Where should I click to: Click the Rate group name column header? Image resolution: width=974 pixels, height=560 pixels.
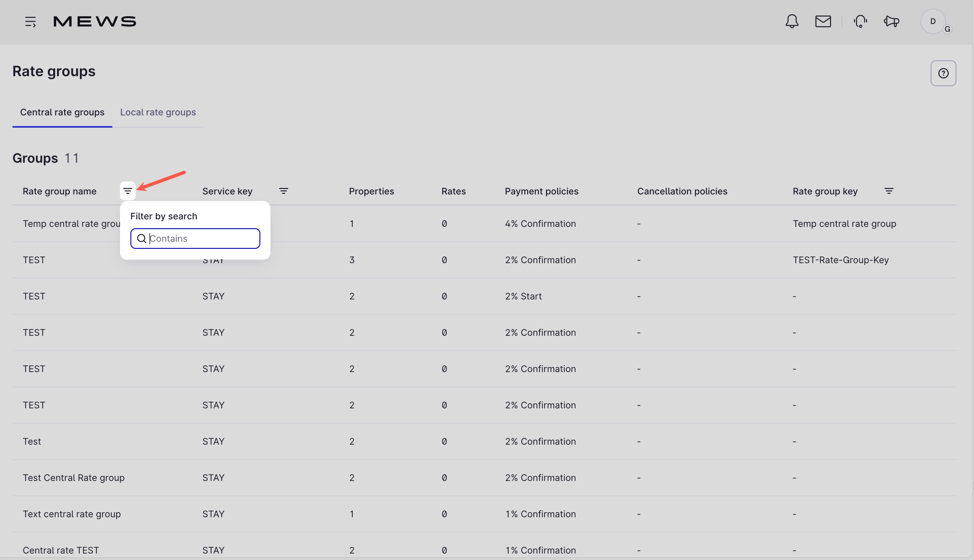60,191
